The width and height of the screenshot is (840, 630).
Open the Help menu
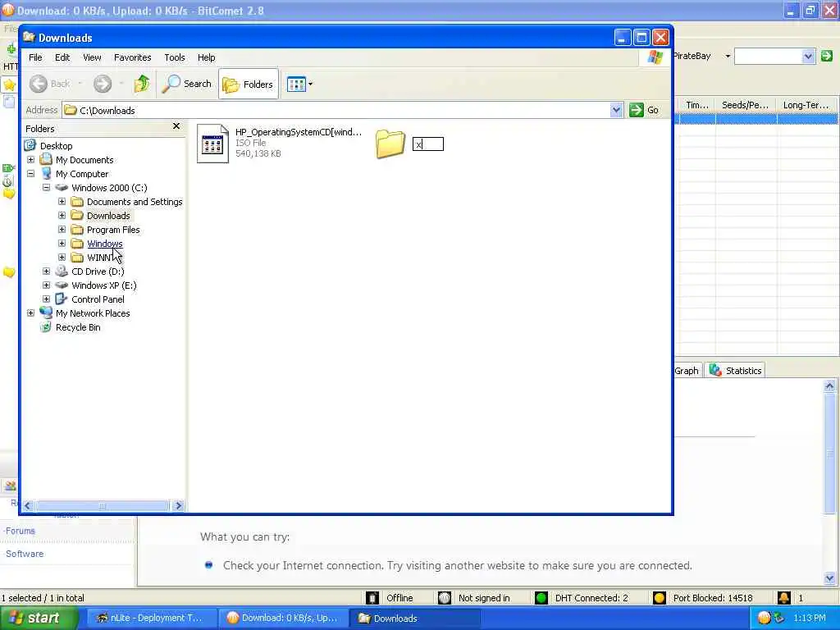206,57
